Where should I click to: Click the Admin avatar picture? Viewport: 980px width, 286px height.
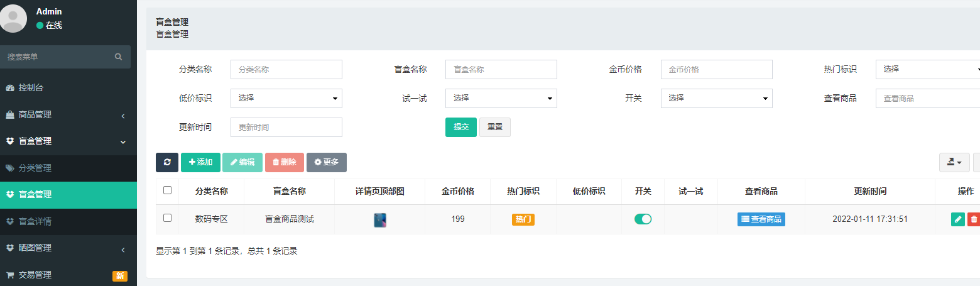14,18
